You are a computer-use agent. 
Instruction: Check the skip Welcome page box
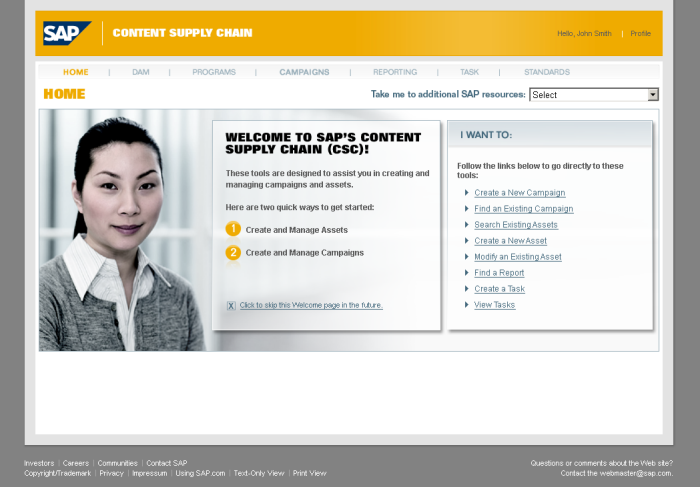(x=231, y=305)
